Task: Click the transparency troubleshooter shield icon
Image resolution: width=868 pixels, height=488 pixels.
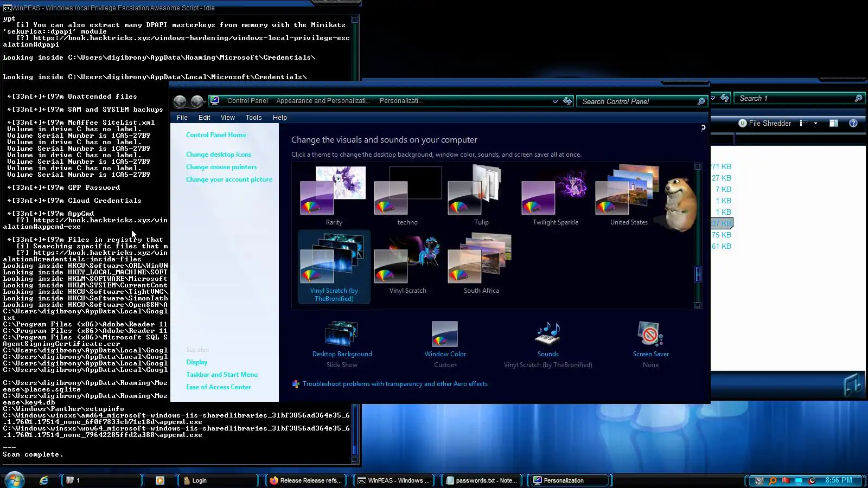Action: tap(296, 384)
